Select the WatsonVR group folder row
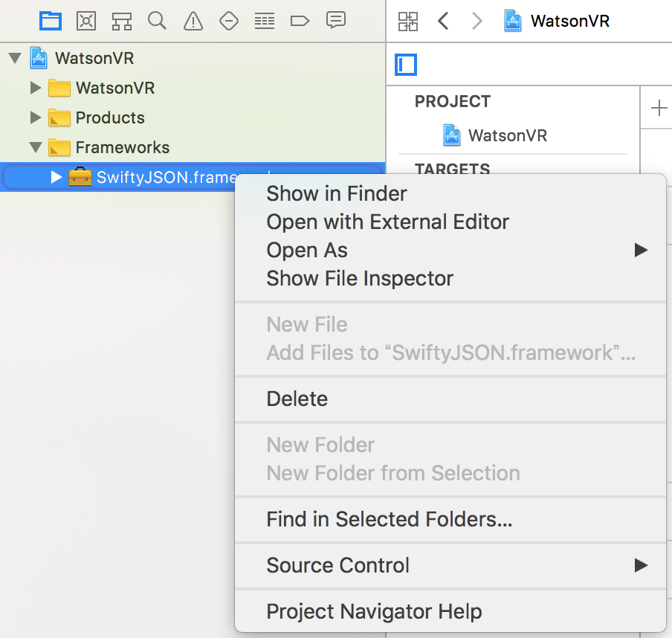Image resolution: width=672 pixels, height=638 pixels. click(193, 88)
